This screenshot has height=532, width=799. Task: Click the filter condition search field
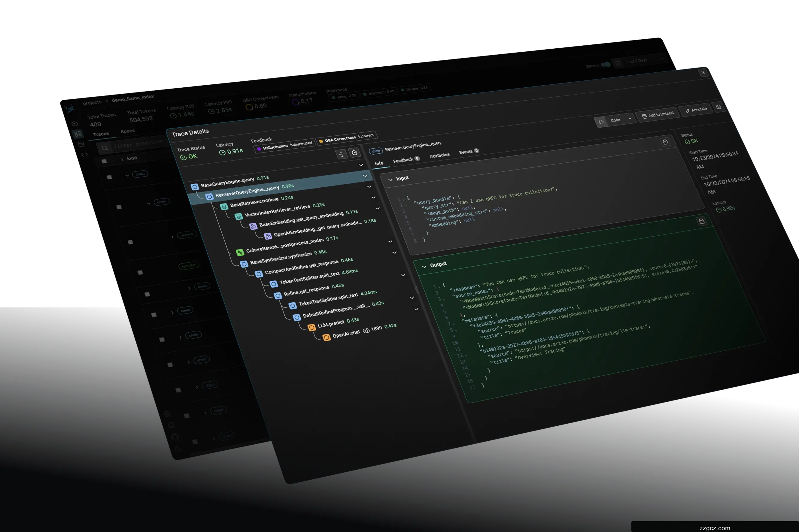[138, 145]
